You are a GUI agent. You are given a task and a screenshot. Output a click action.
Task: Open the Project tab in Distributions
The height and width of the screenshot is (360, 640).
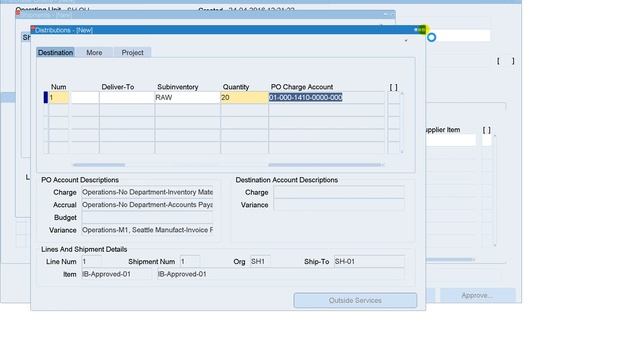[x=132, y=52]
